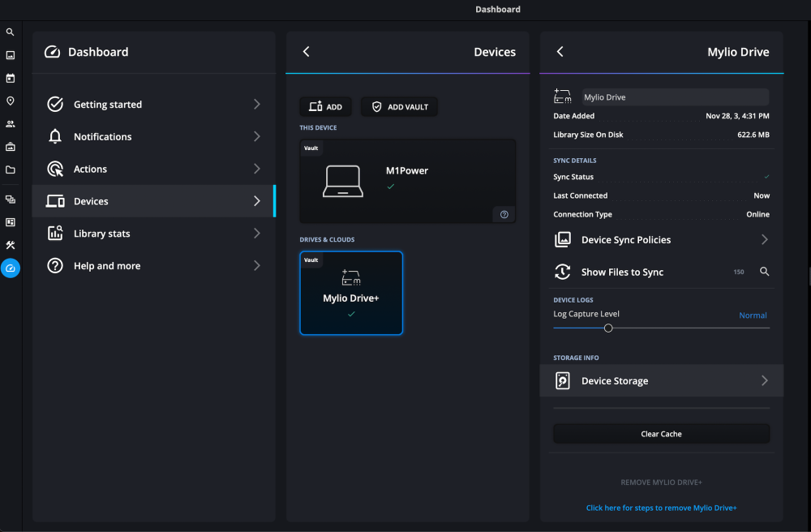Expand the Actions chevron
Screen dimensions: 811x532
[257, 169]
